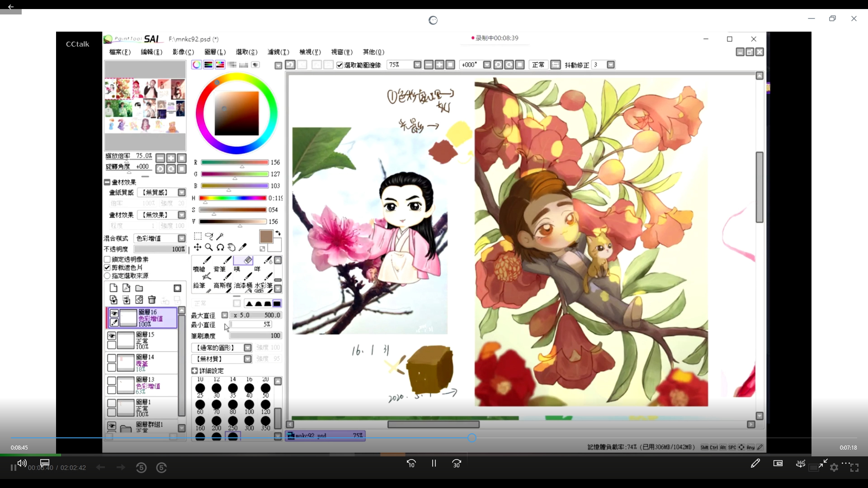This screenshot has height=488, width=868.
Task: Select the hand pan tool
Action: pos(231,247)
